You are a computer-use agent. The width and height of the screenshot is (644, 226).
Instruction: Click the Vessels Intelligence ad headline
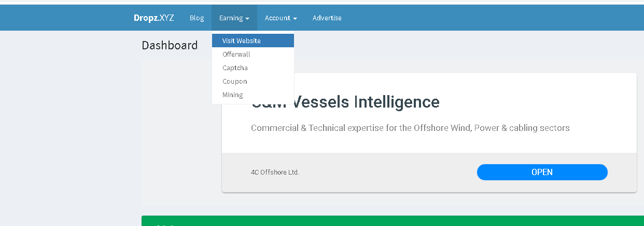point(363,102)
